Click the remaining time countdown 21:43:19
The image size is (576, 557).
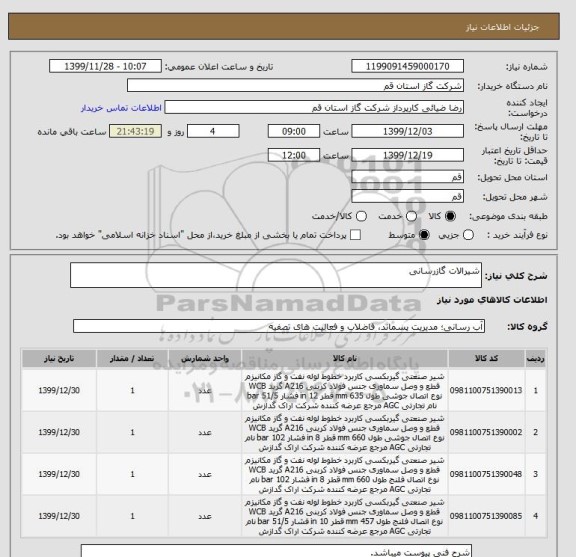click(x=135, y=131)
